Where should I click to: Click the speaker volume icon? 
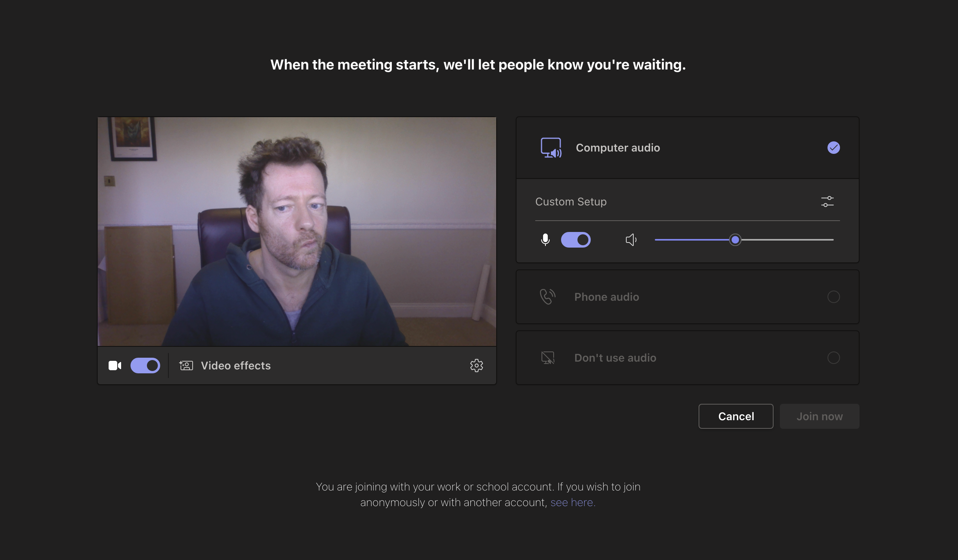click(631, 239)
